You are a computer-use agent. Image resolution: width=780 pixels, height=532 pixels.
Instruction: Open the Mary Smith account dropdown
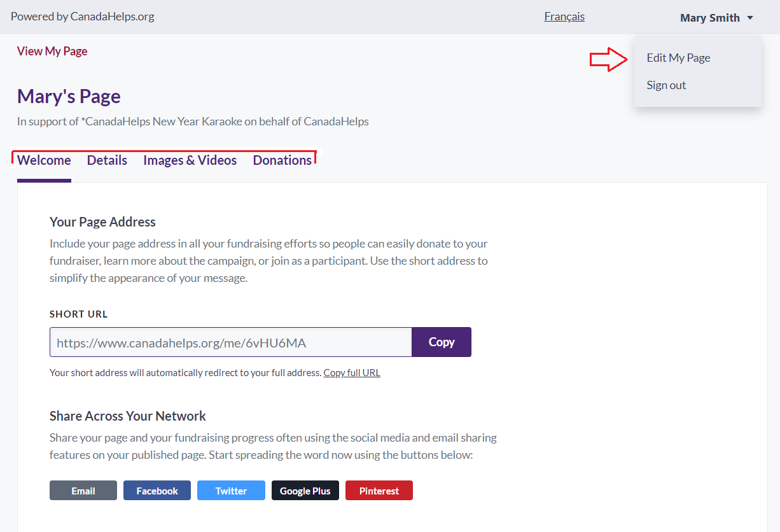716,18
